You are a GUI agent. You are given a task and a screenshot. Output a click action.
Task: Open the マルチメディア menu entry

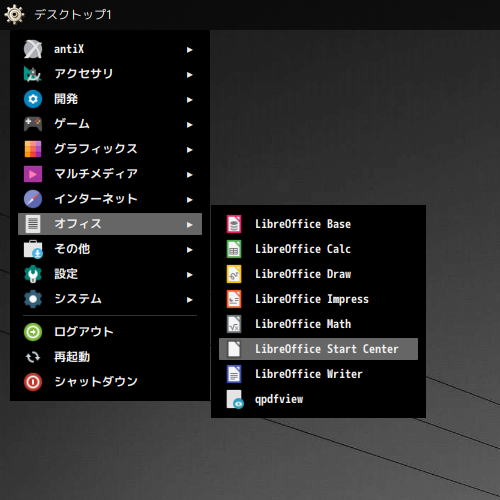coord(110,174)
